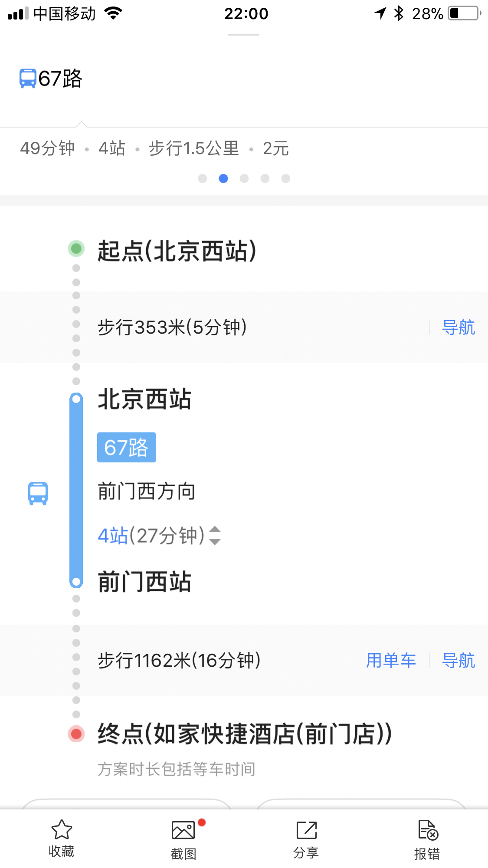Viewport: 488px width, 868px height.
Task: Select the third route page dot
Action: (244, 179)
